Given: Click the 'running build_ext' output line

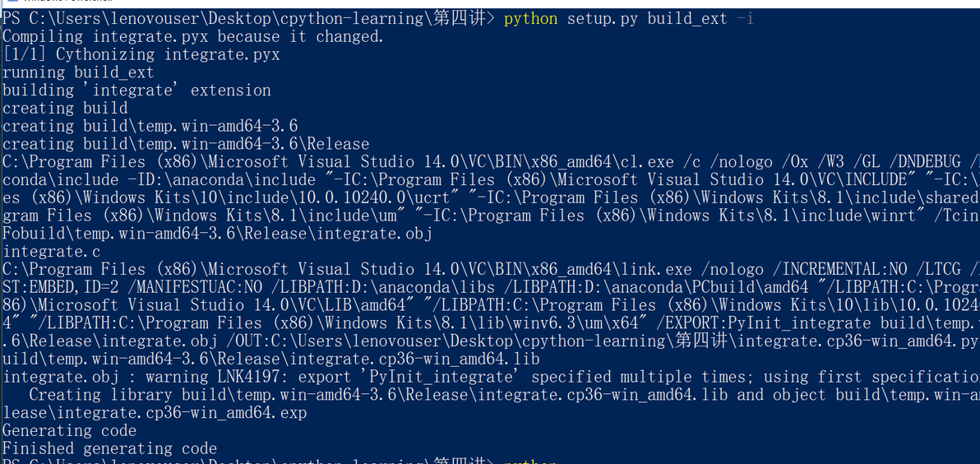Looking at the screenshot, I should pos(78,72).
